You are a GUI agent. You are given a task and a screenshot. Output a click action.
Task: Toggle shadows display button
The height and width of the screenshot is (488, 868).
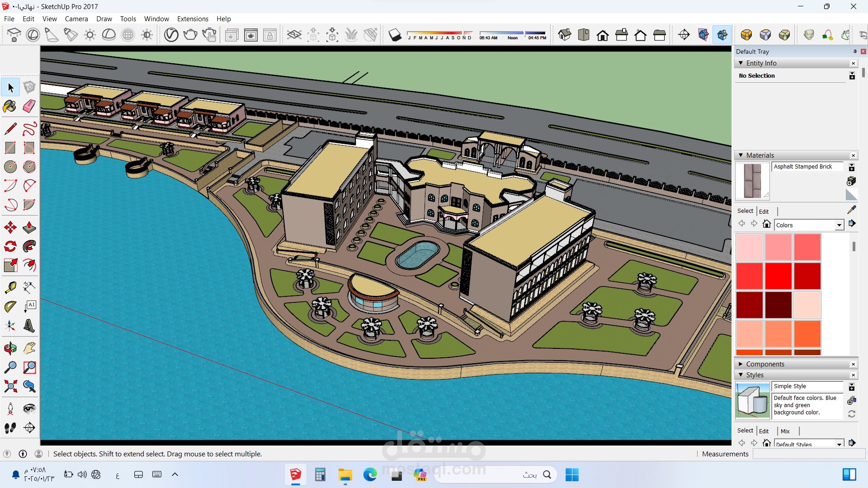point(395,35)
